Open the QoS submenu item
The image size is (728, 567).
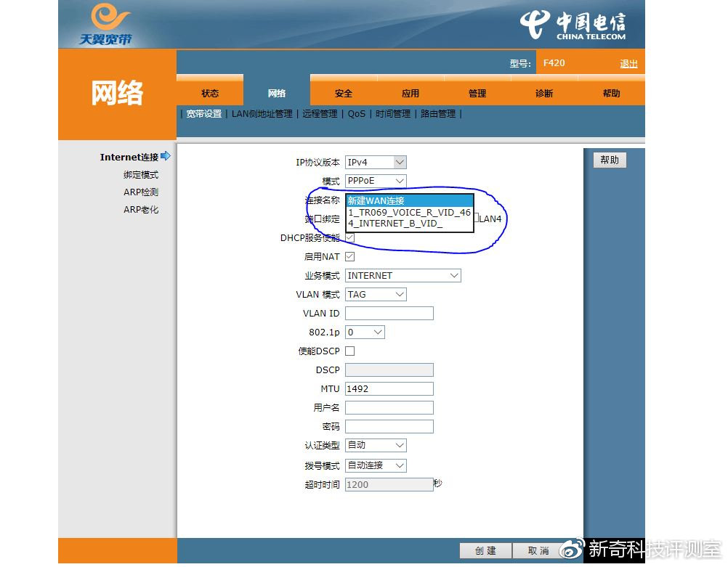coord(356,114)
